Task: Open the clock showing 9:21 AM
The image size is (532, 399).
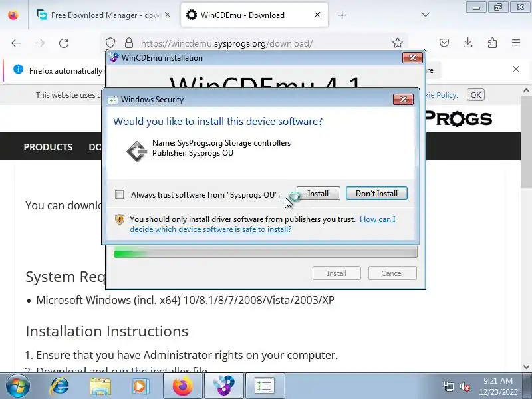Action: click(x=498, y=386)
